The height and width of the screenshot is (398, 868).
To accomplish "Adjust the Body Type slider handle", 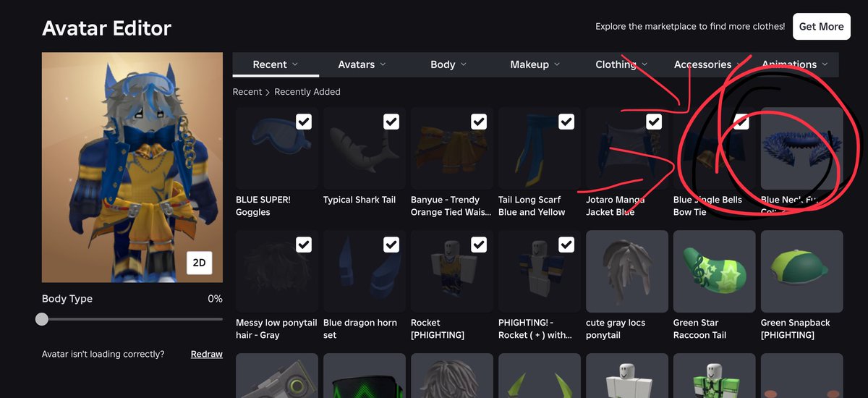I will pos(42,319).
